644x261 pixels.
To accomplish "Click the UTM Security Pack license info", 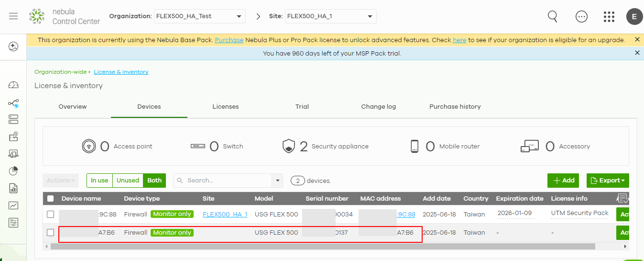I will [580, 213].
